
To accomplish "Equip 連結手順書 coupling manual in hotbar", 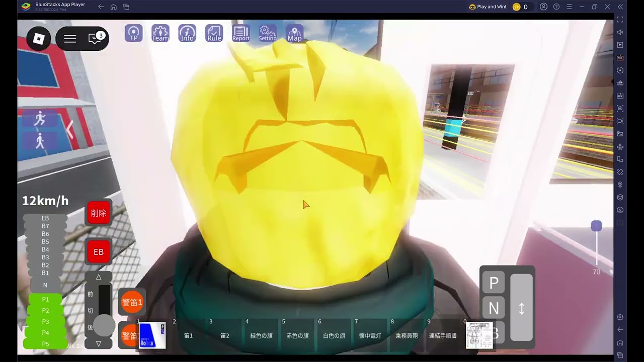I will [443, 335].
